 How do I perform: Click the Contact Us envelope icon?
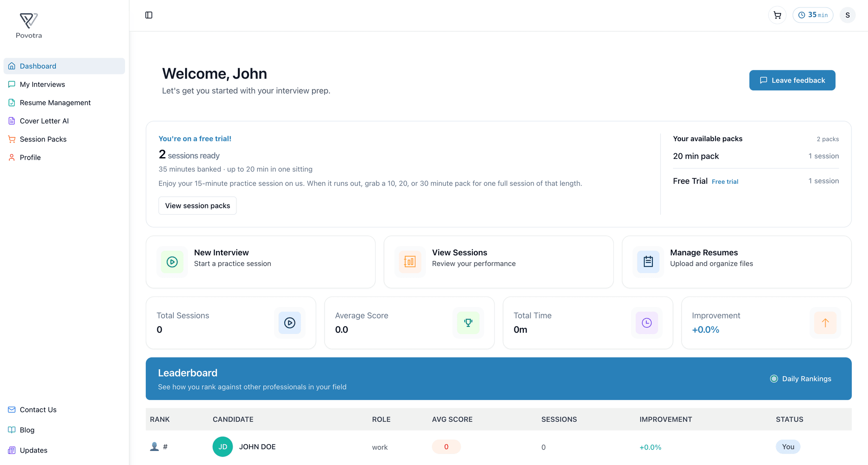(12, 410)
